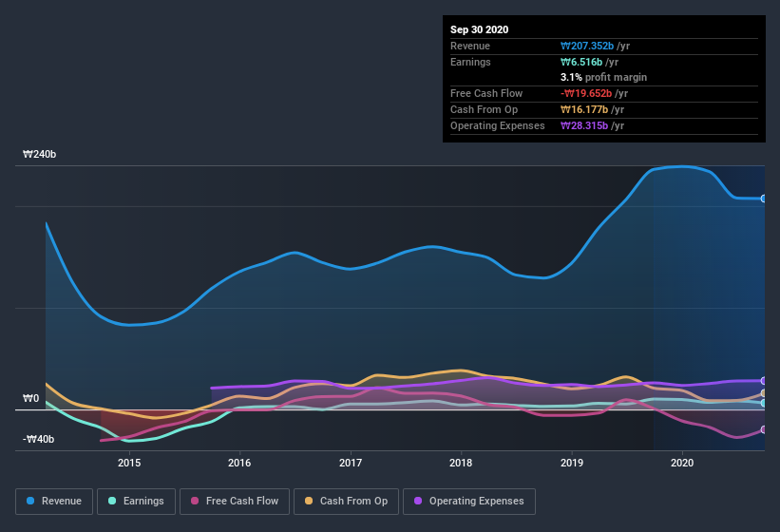
Task: Click the Operating Expenses label in tooltip
Action: 498,125
